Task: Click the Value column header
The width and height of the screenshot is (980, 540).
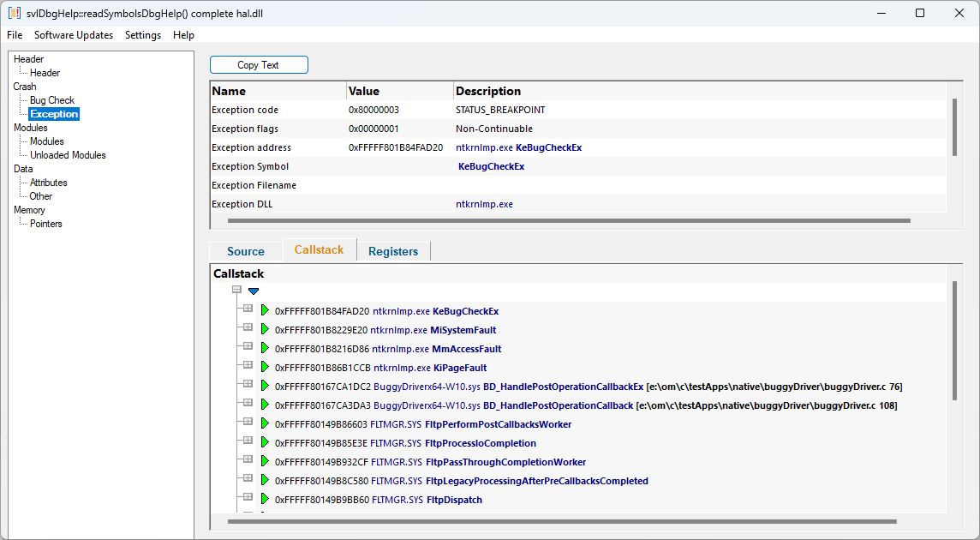Action: tap(400, 91)
